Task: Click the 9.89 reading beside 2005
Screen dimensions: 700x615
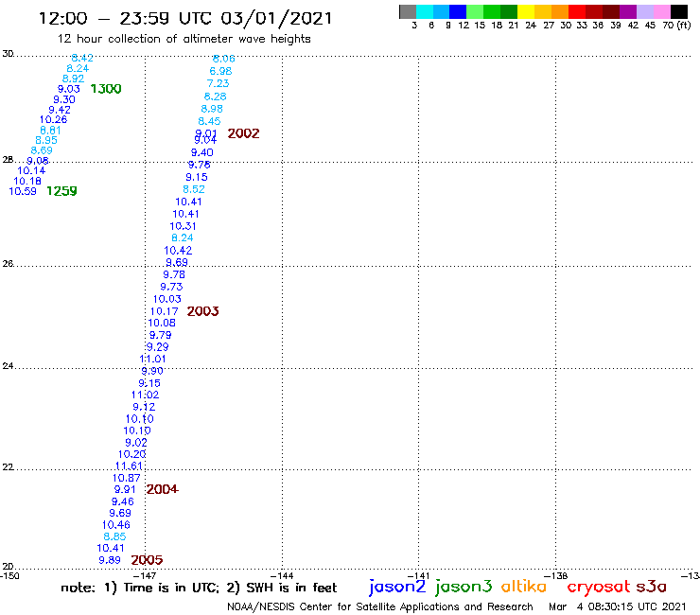Action: [110, 560]
